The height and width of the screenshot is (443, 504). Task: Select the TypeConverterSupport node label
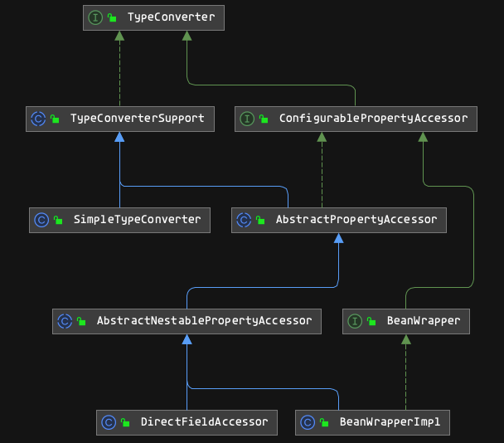pos(137,119)
